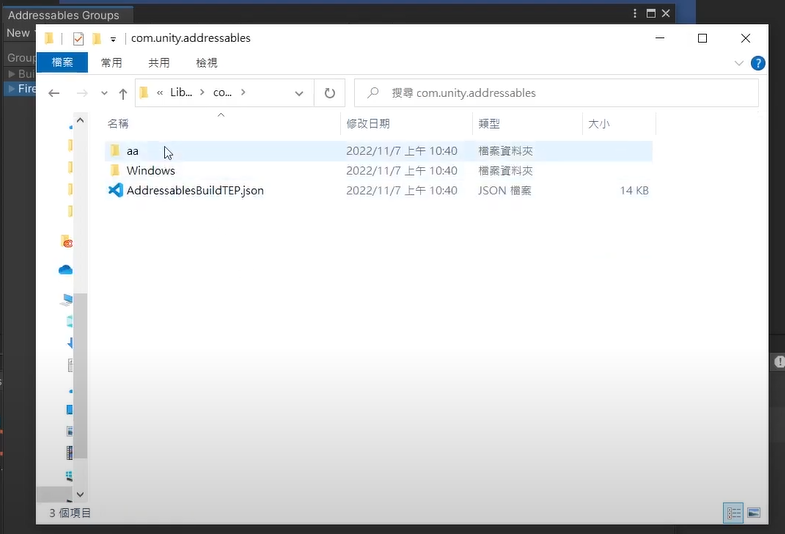Go forward with the right arrow
785x534 pixels.
click(x=82, y=93)
